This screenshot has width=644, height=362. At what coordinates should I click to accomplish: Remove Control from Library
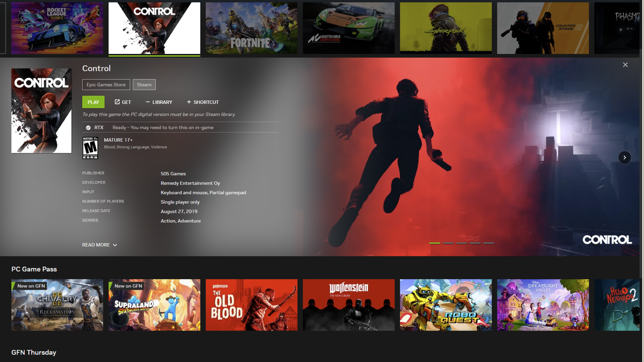pyautogui.click(x=159, y=102)
